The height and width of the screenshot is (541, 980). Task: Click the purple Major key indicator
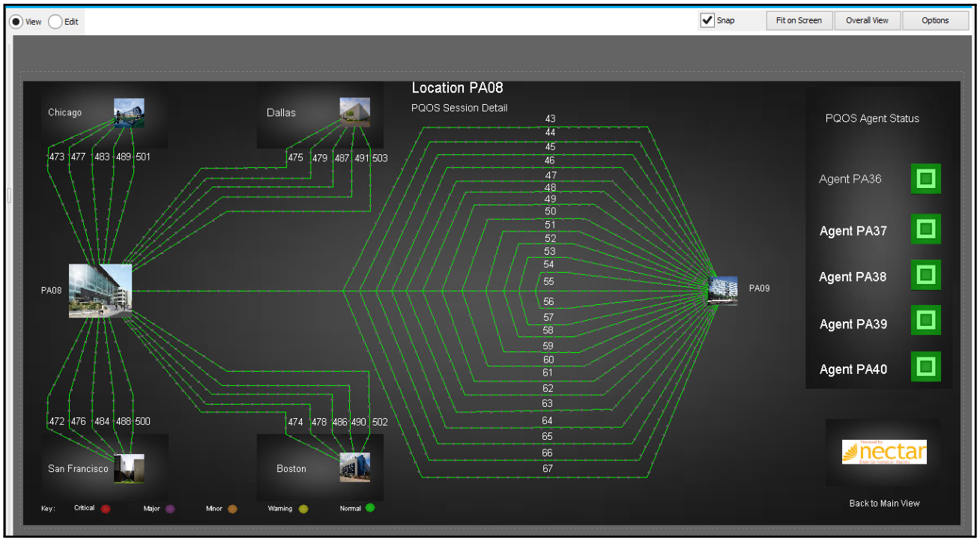point(170,509)
